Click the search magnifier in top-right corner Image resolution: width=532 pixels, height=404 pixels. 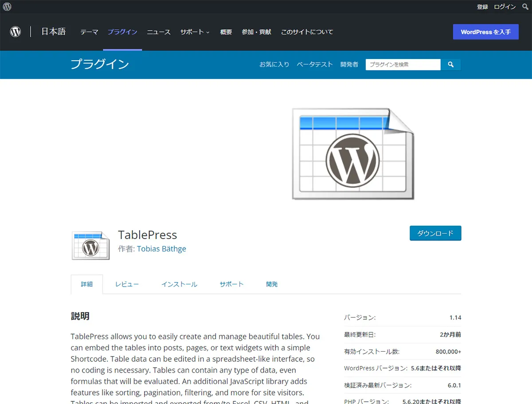[525, 7]
